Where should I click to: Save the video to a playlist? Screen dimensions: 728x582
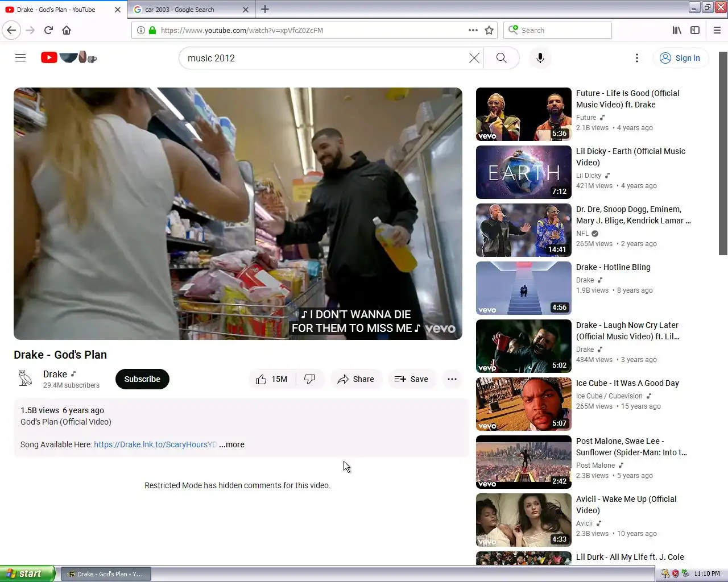coord(412,379)
